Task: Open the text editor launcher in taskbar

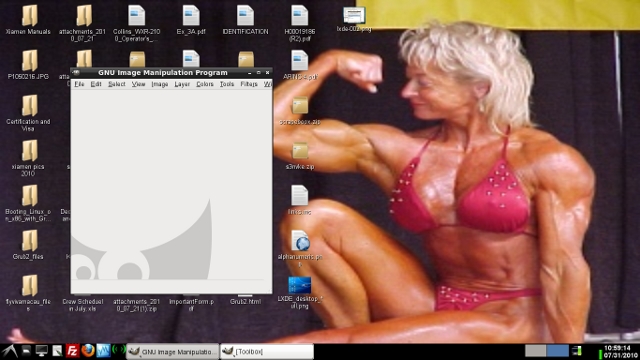Action: [x=57, y=351]
